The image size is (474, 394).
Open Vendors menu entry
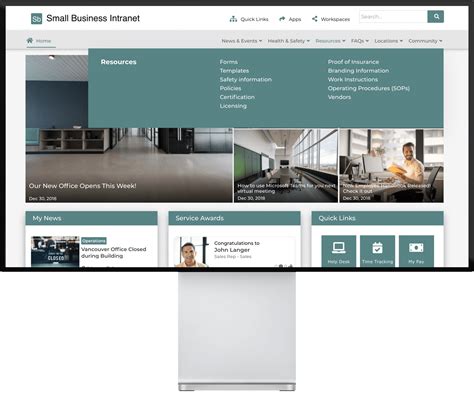[339, 97]
